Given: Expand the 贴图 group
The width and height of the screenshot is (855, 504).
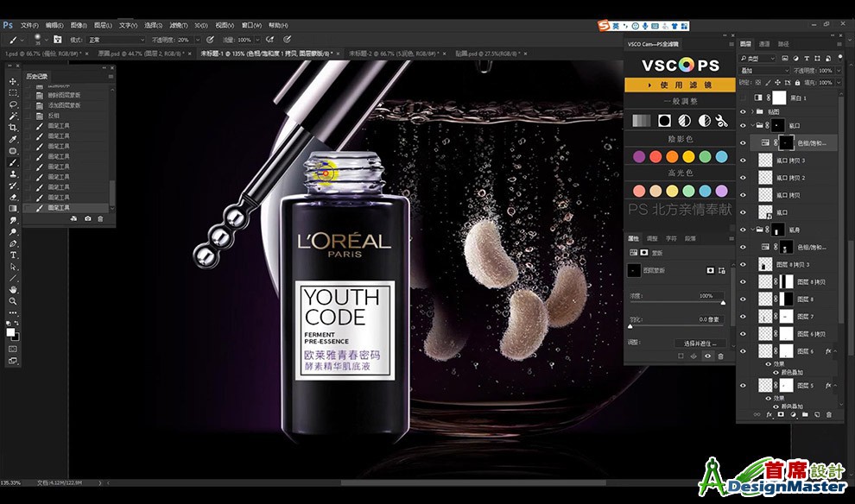Looking at the screenshot, I should pos(752,111).
